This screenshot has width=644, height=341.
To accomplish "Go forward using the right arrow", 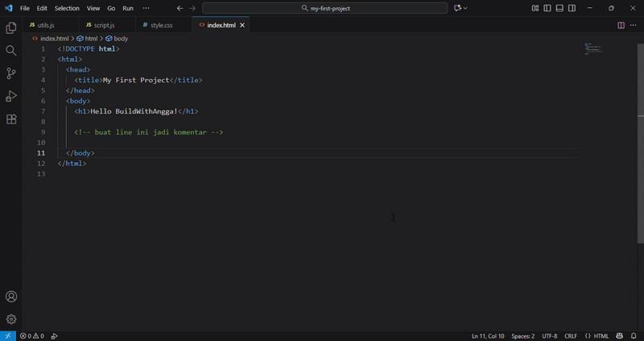I will (192, 8).
